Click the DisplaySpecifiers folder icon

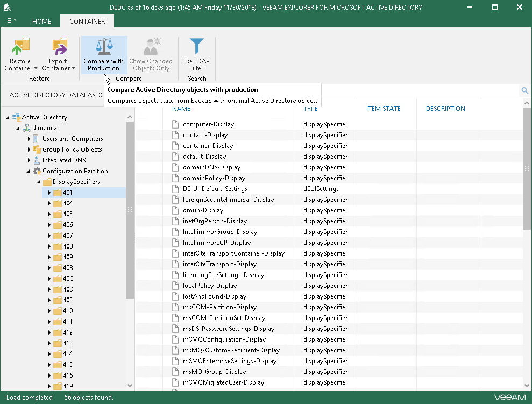(47, 182)
